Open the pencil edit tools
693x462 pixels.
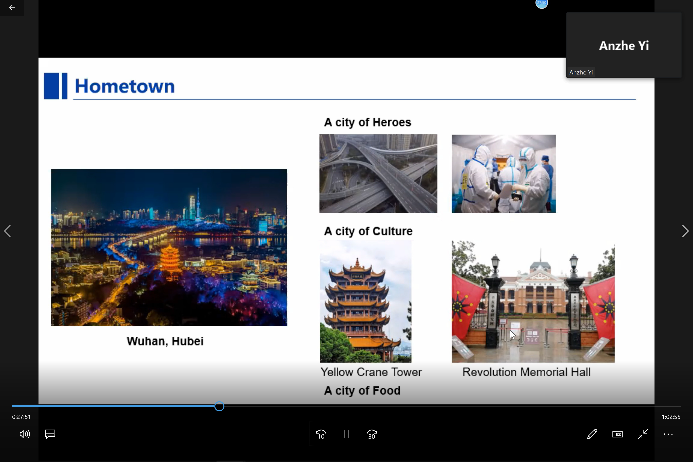[592, 434]
